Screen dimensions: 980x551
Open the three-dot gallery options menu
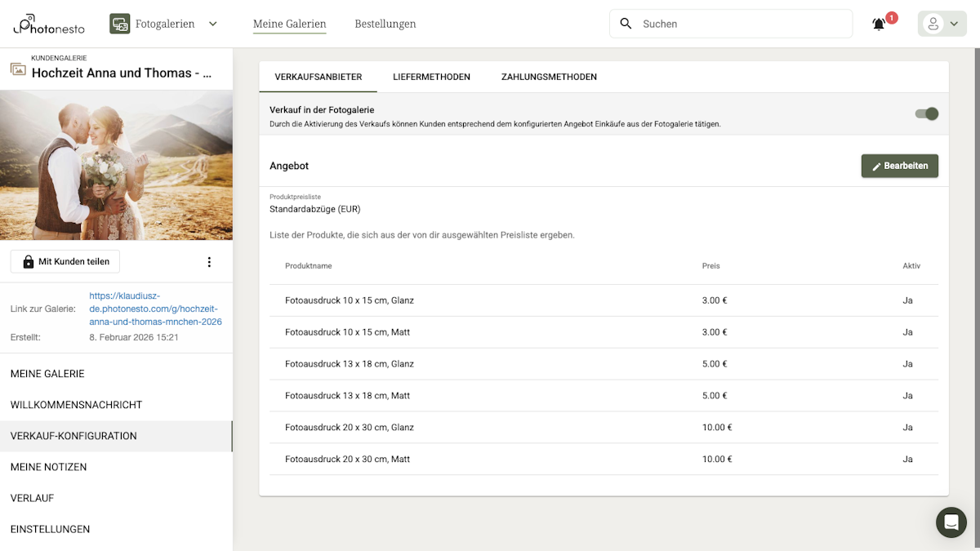(x=209, y=261)
